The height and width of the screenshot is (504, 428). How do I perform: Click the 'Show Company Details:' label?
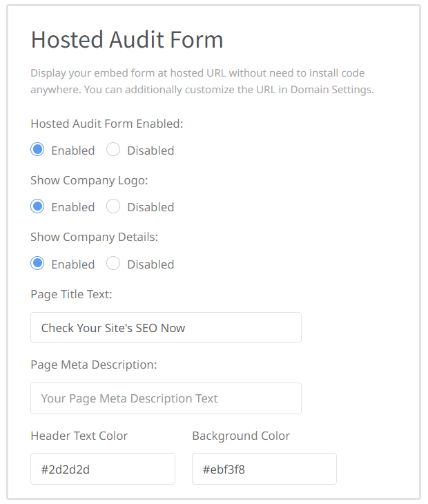point(94,237)
